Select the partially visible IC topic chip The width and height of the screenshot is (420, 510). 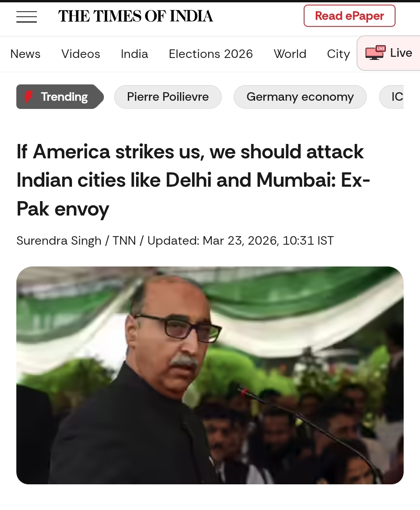point(392,96)
